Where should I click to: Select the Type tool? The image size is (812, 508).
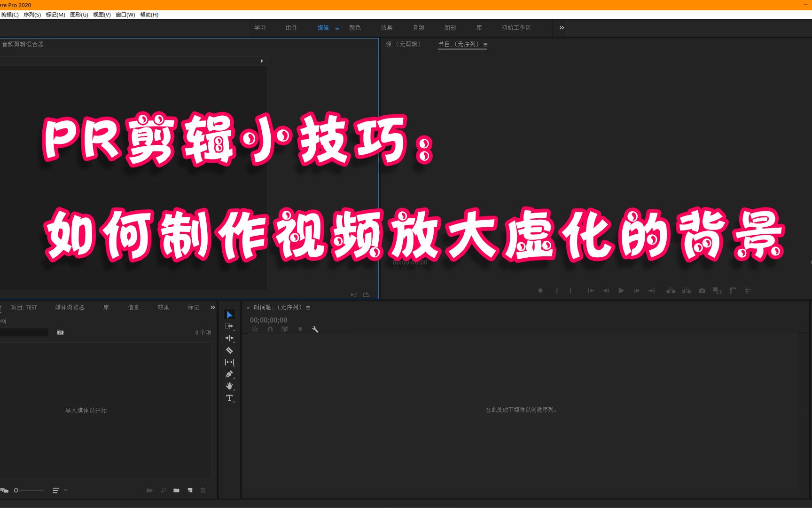point(229,398)
